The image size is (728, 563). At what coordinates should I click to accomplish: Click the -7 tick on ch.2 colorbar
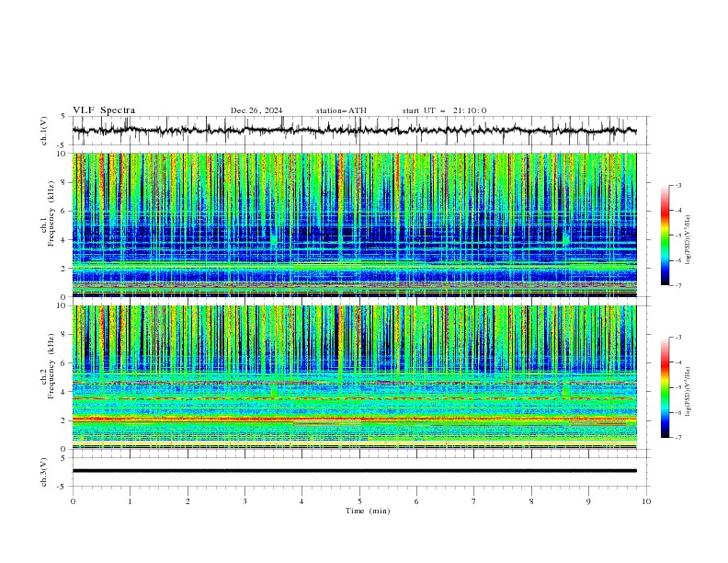click(677, 438)
